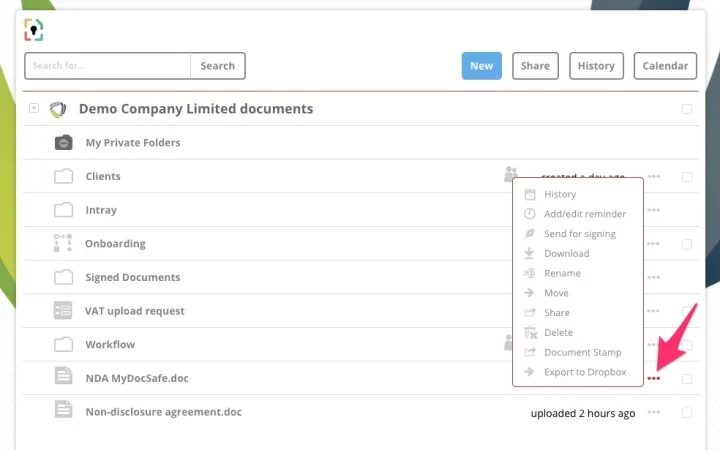Tick the Clients row checkbox

click(687, 177)
